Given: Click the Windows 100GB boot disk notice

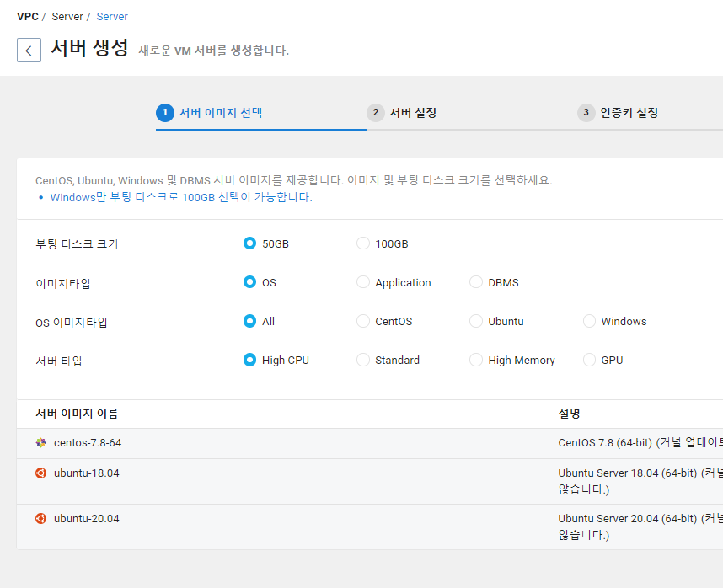Looking at the screenshot, I should tap(181, 197).
